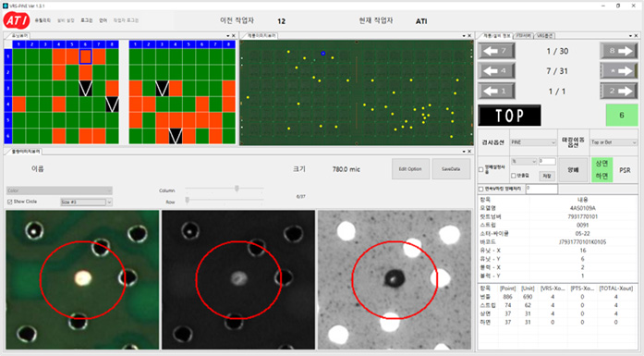Click the right arrow button numbered 2

618,91
